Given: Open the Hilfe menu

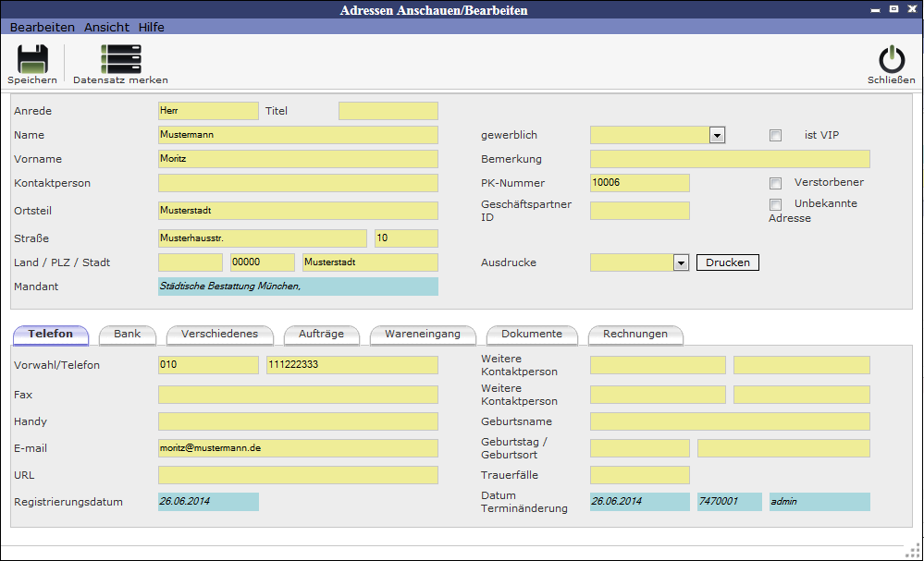Looking at the screenshot, I should 152,28.
